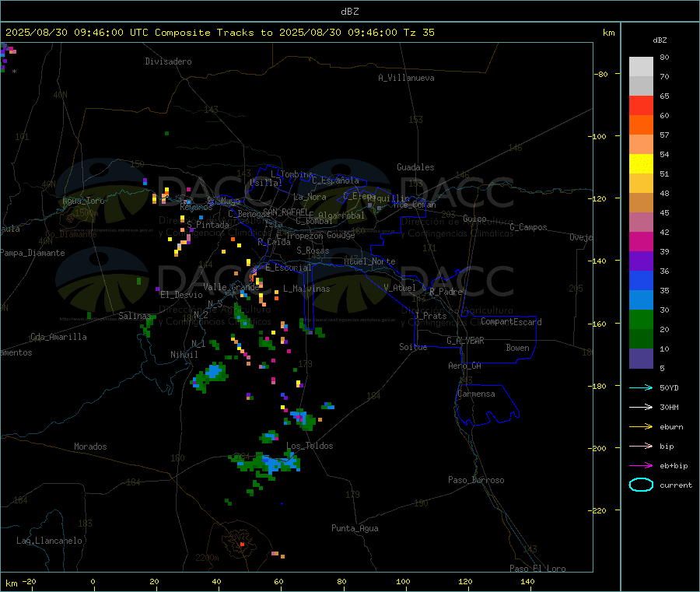This screenshot has height=592, width=700.
Task: Click the 'Tz 35' threshold text in header
Action: [418, 33]
